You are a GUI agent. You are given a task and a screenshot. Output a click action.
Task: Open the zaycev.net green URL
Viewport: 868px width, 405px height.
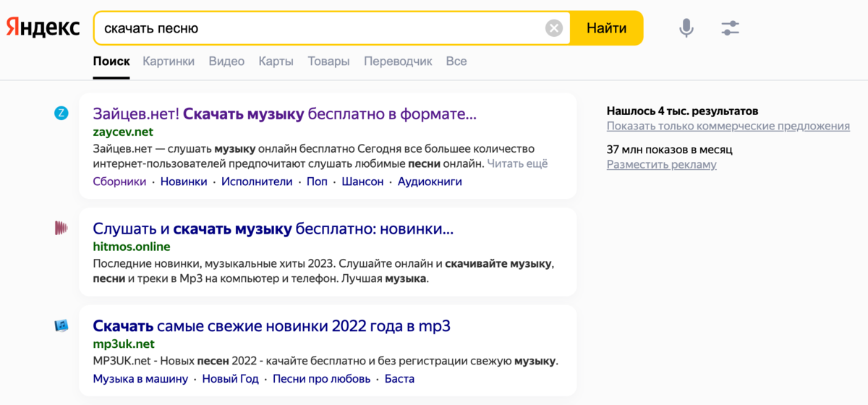click(x=123, y=132)
